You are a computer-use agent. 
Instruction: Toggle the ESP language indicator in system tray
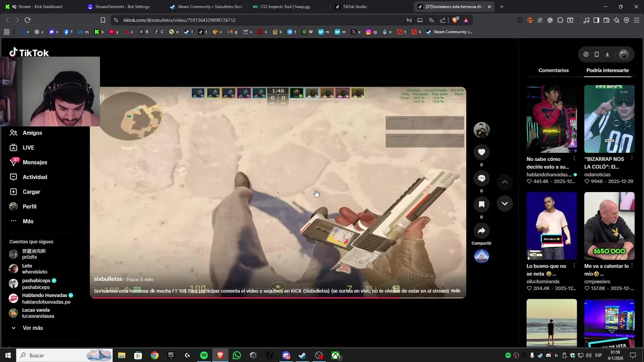[x=598, y=355]
